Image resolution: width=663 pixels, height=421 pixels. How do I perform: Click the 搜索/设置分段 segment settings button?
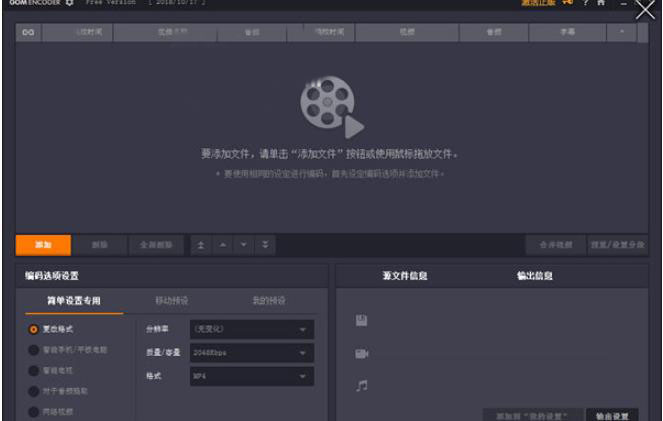pos(618,245)
